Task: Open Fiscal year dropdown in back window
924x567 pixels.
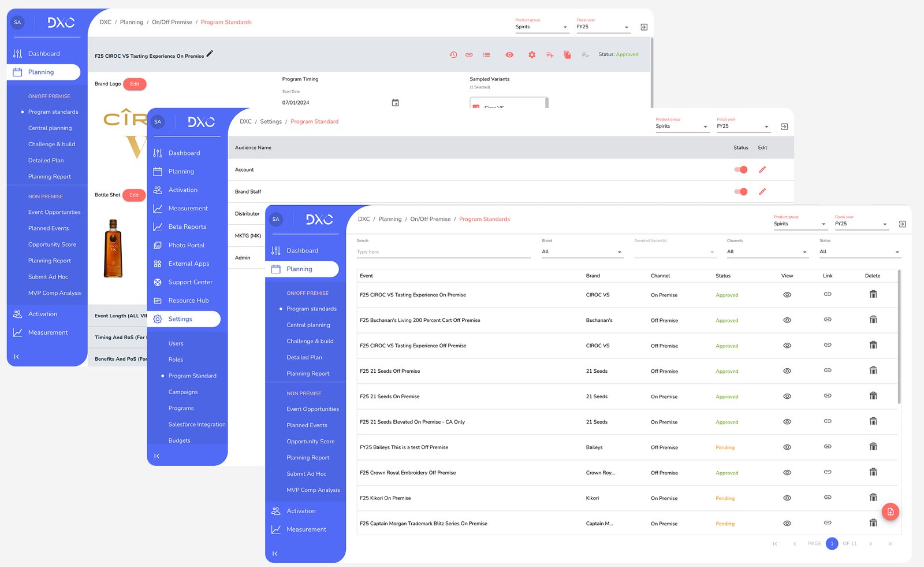Action: 603,27
